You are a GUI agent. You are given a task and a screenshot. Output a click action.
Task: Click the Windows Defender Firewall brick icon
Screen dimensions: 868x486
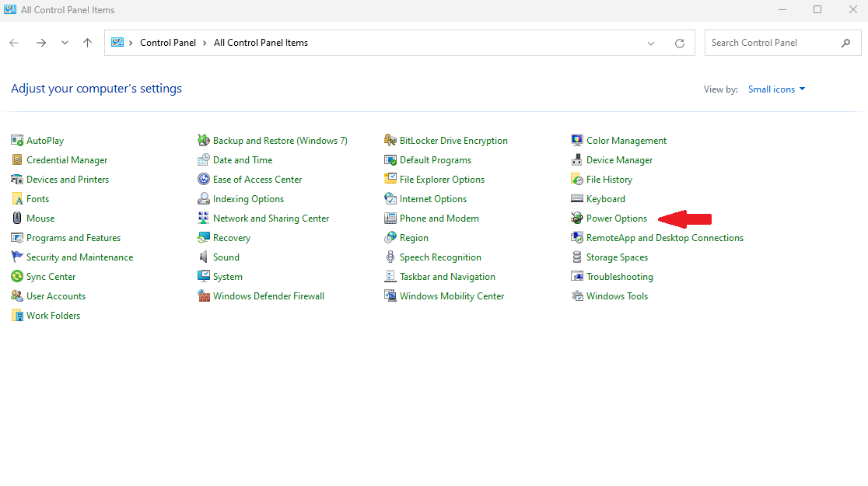tap(204, 295)
